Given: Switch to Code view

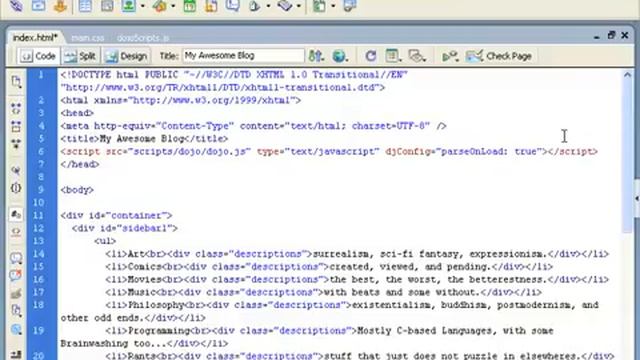Looking at the screenshot, I should pos(38,56).
